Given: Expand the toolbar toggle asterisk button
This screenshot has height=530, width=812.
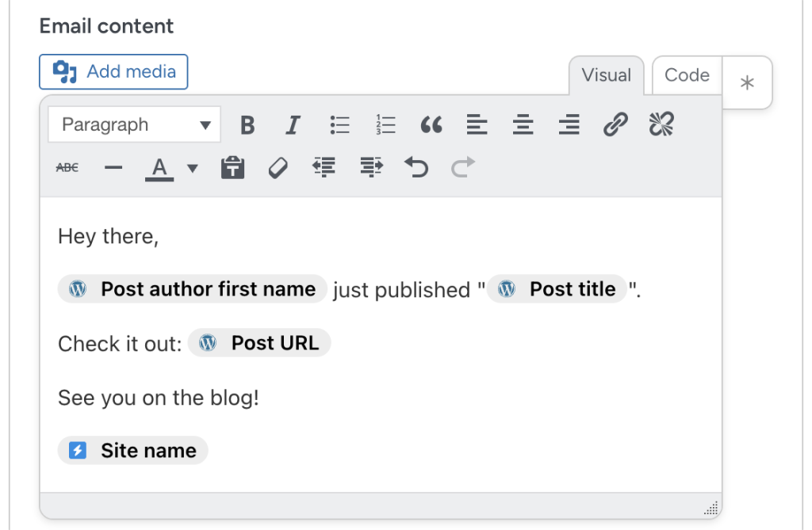Looking at the screenshot, I should click(x=747, y=82).
